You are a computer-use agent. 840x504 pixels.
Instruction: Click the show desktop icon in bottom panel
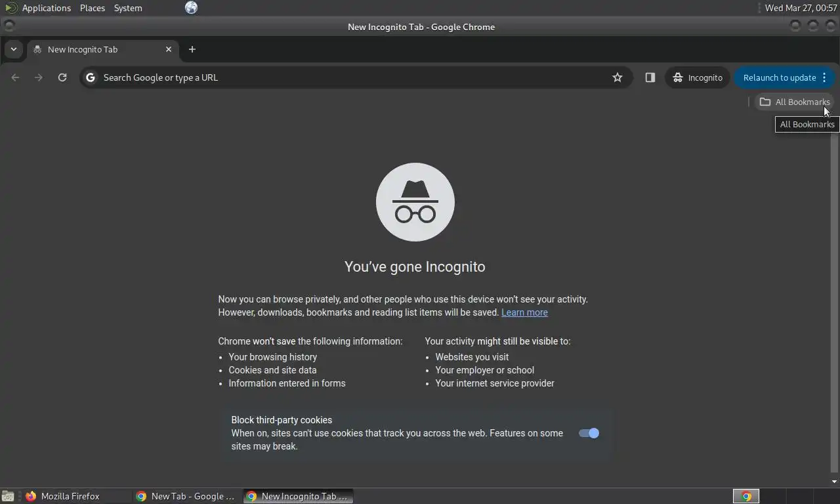8,496
